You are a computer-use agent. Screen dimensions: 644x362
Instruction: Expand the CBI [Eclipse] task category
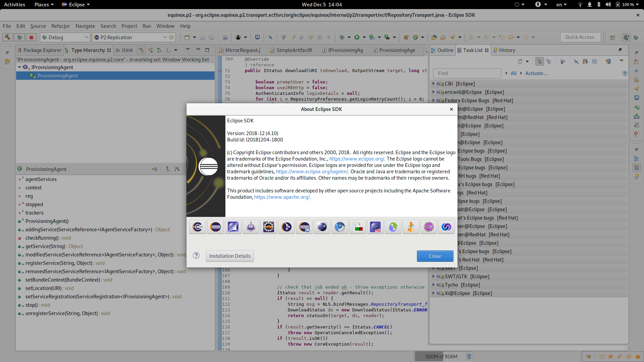click(433, 83)
